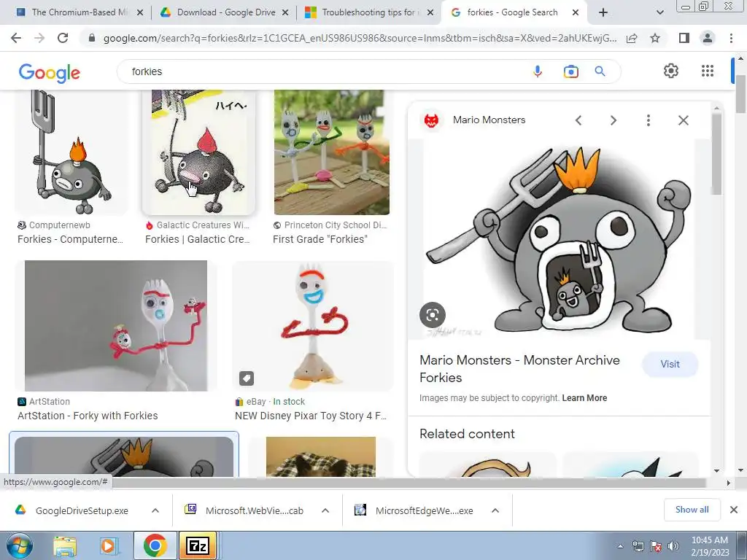Close the Troubleshooting tips tab
Screen dimensions: 747x560
[430, 13]
